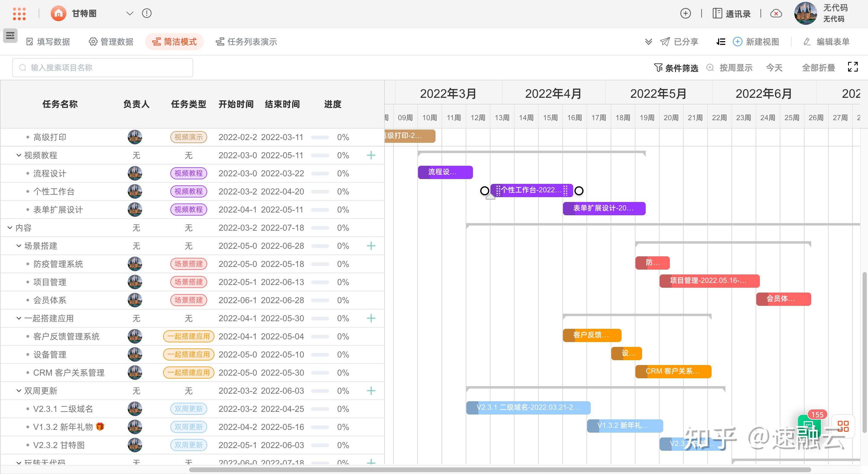The width and height of the screenshot is (868, 474).
Task: Click the 场景搭建 tag in 项目管理 row
Action: click(189, 282)
